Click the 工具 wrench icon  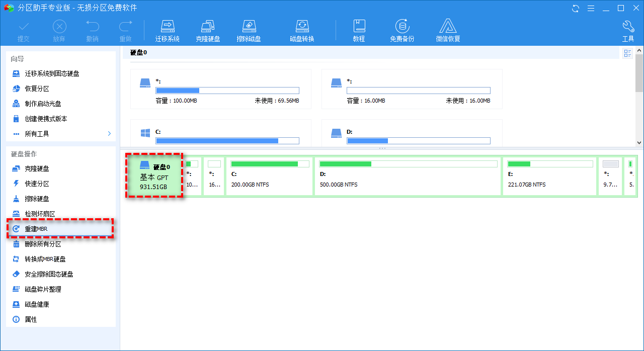point(628,25)
